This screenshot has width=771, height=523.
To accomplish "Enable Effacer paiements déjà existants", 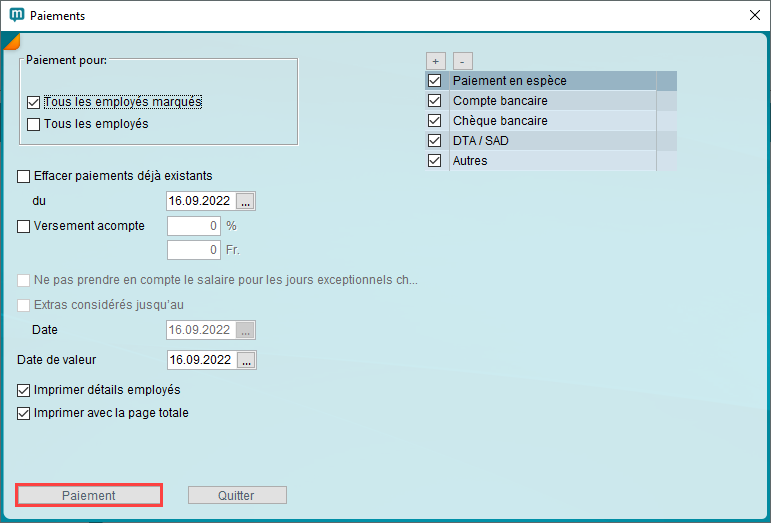I will coord(24,176).
